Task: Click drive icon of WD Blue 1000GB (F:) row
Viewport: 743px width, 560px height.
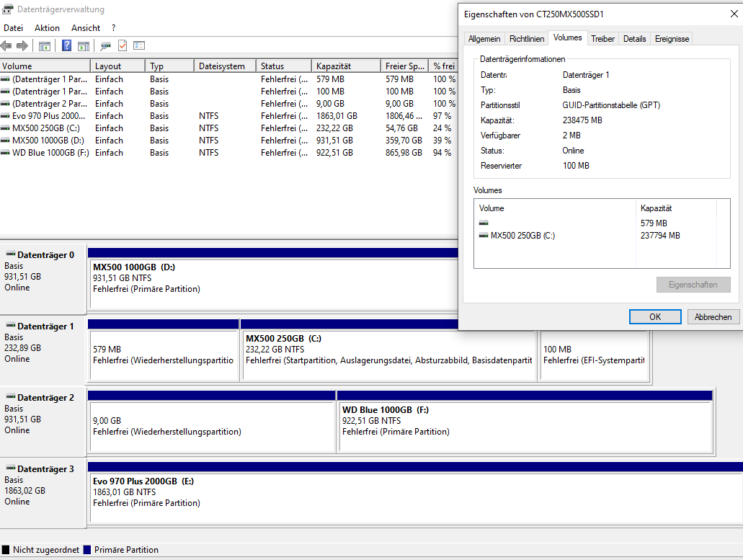Action: coord(5,153)
